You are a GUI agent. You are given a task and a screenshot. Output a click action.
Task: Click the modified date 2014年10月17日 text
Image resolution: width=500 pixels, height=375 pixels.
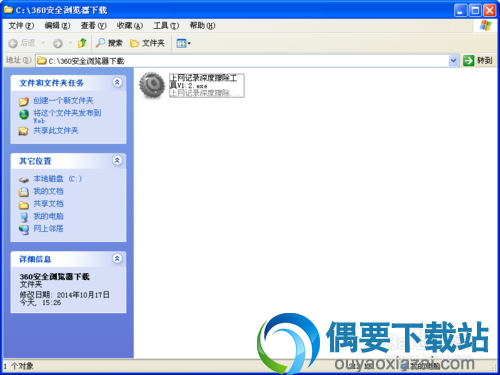83,295
